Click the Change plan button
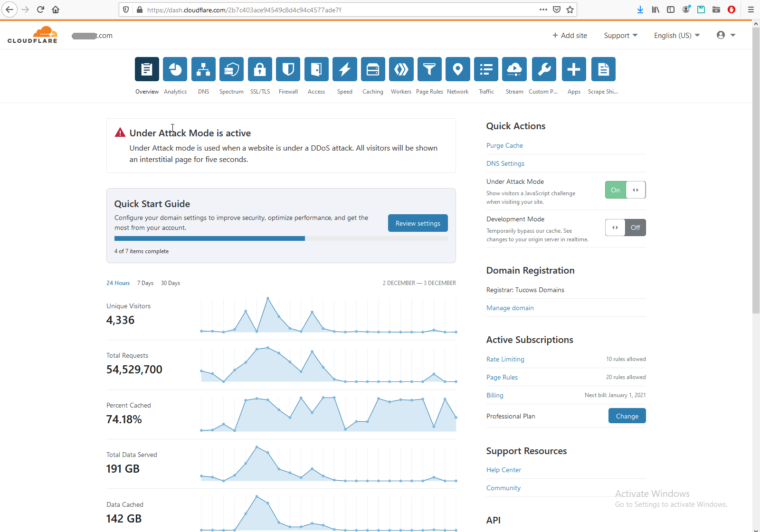The height and width of the screenshot is (532, 760). 627,416
